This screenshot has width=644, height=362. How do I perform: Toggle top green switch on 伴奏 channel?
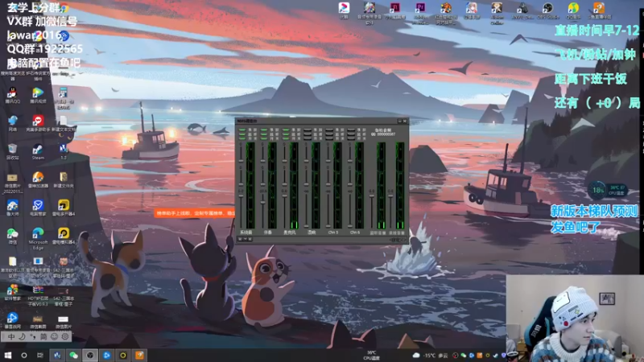tap(264, 130)
